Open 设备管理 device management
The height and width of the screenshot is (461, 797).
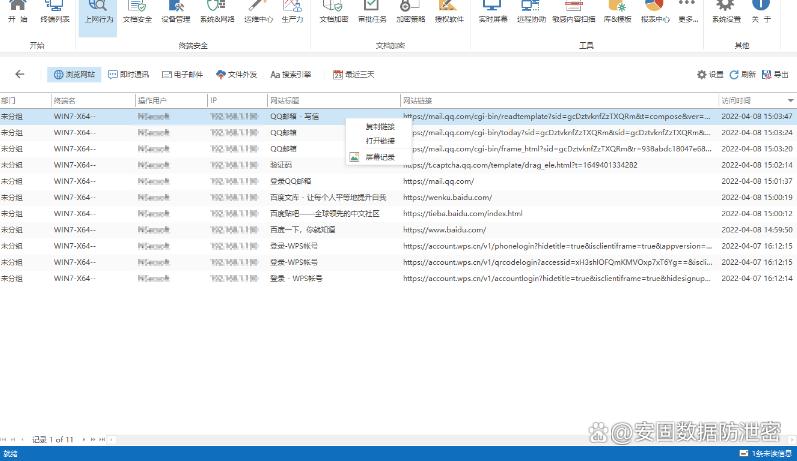pyautogui.click(x=177, y=11)
